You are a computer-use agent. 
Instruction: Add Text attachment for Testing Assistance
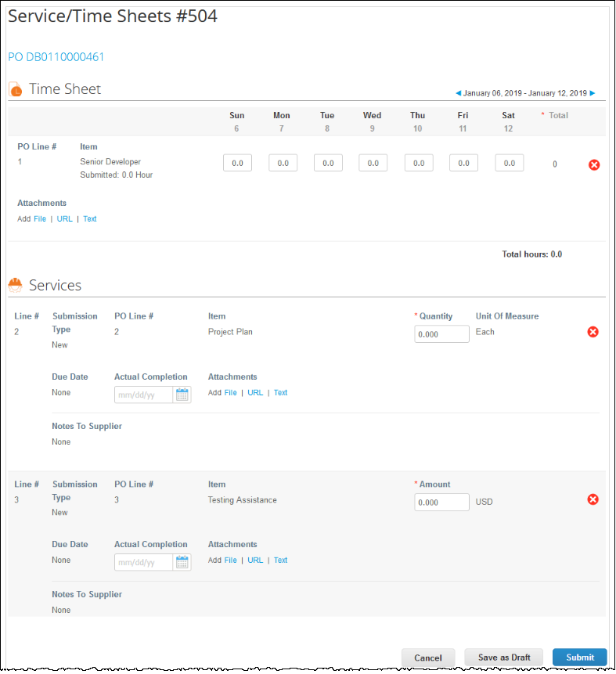281,560
